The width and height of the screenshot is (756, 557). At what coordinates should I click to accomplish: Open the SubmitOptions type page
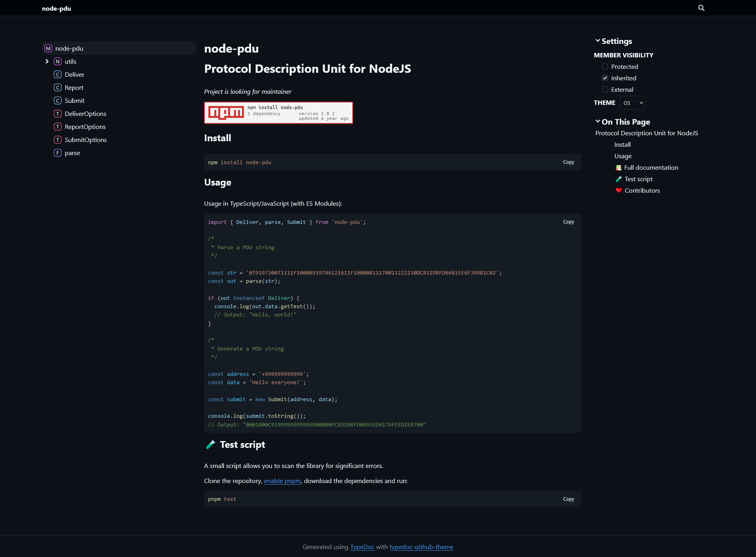(86, 140)
